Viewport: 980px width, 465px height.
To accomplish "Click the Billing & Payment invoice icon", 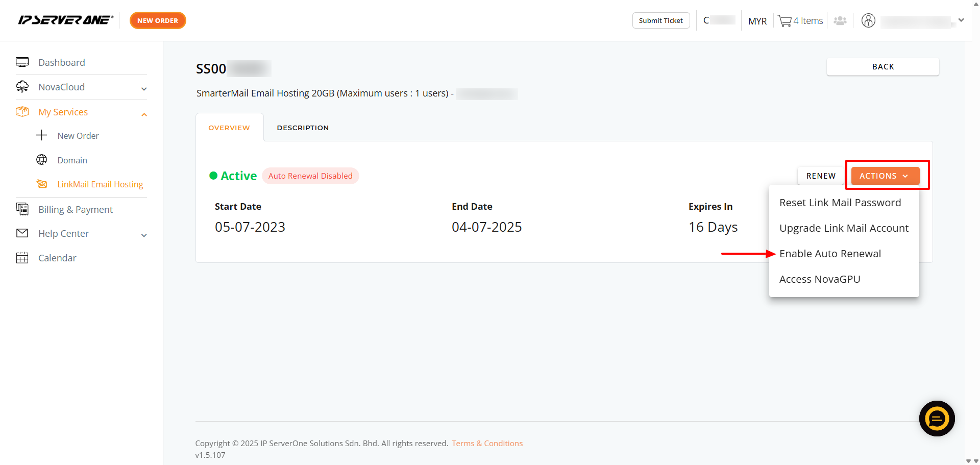I will coord(22,209).
